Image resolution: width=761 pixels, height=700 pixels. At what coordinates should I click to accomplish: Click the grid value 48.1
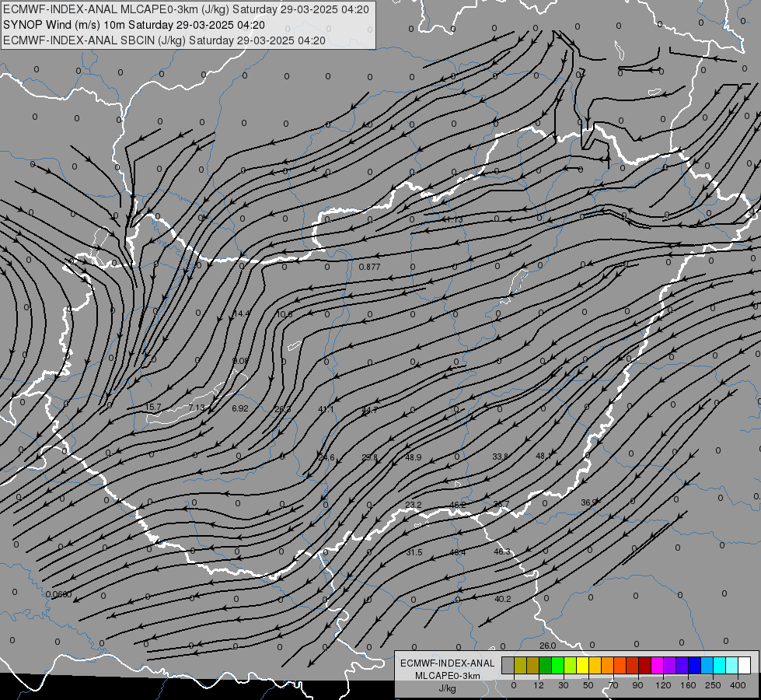(x=543, y=456)
